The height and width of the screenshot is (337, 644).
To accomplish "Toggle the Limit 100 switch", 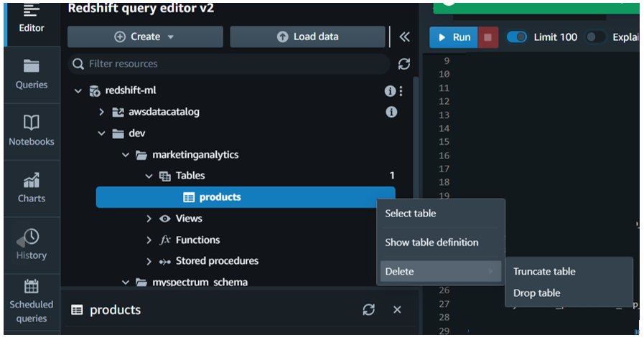I will click(517, 37).
